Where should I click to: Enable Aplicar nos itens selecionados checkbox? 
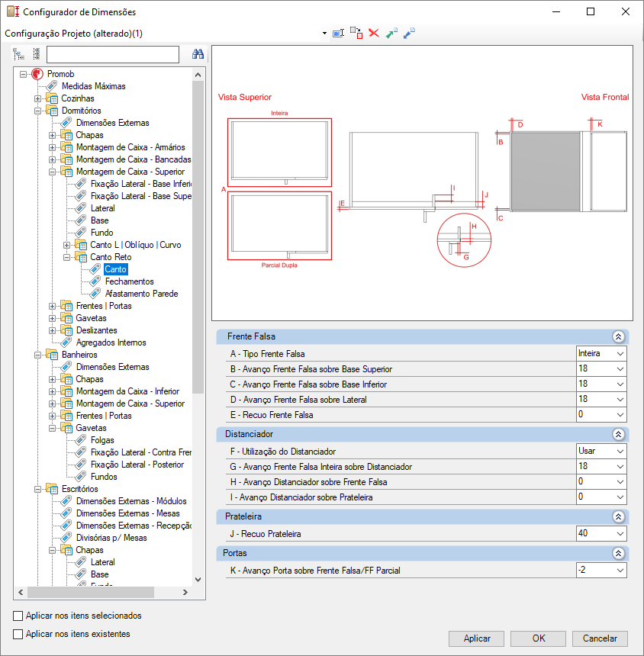[x=18, y=616]
